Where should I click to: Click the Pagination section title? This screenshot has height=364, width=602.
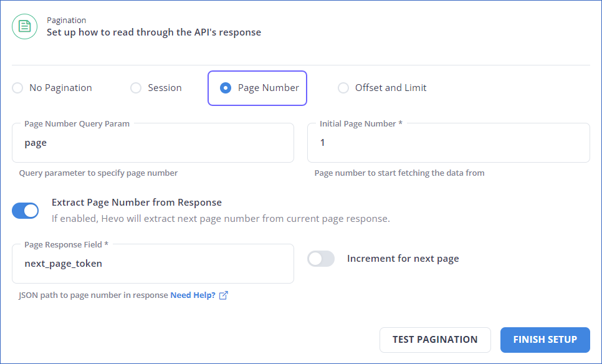pos(66,20)
